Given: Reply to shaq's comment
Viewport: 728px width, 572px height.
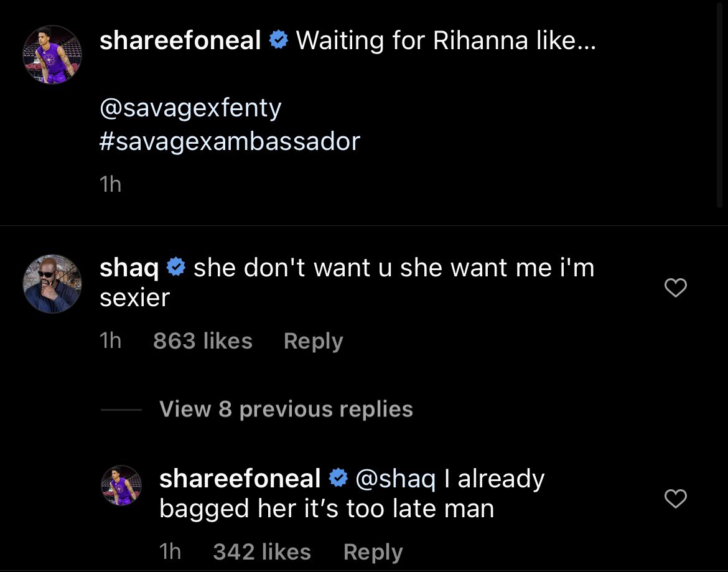Looking at the screenshot, I should click(x=313, y=340).
